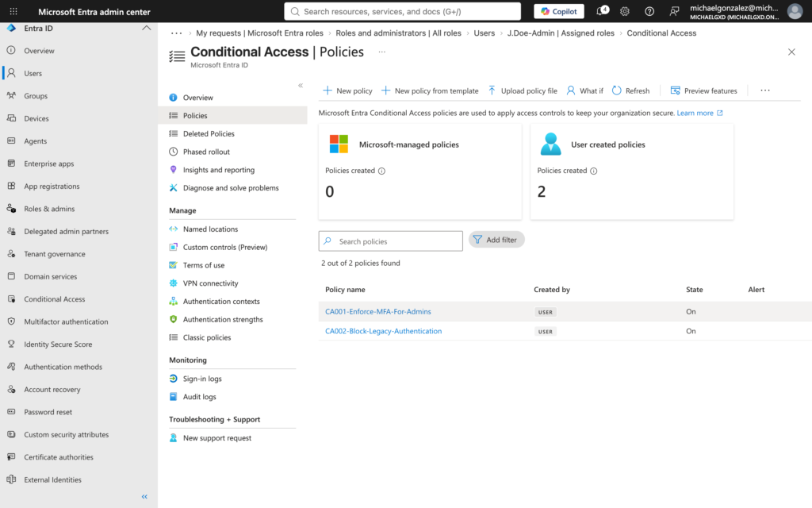The height and width of the screenshot is (508, 812).
Task: Click info icon on User created policies card
Action: click(x=593, y=171)
